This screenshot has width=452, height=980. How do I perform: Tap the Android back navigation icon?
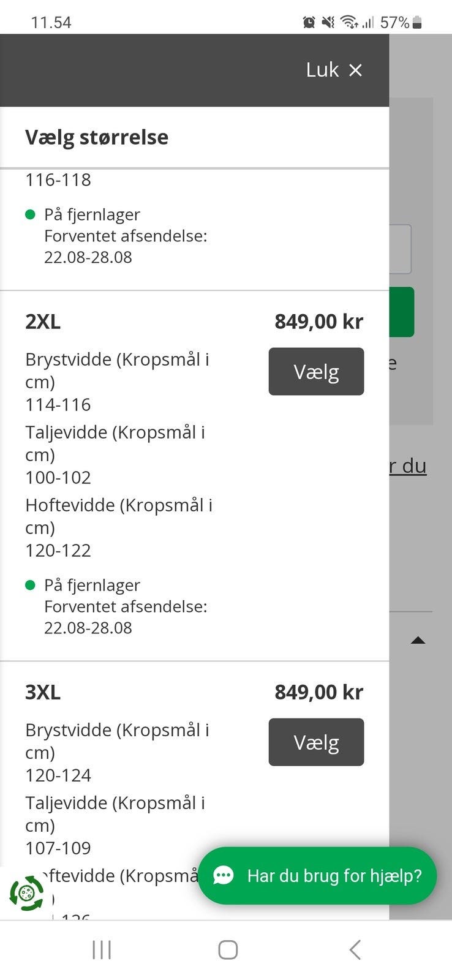(355, 950)
